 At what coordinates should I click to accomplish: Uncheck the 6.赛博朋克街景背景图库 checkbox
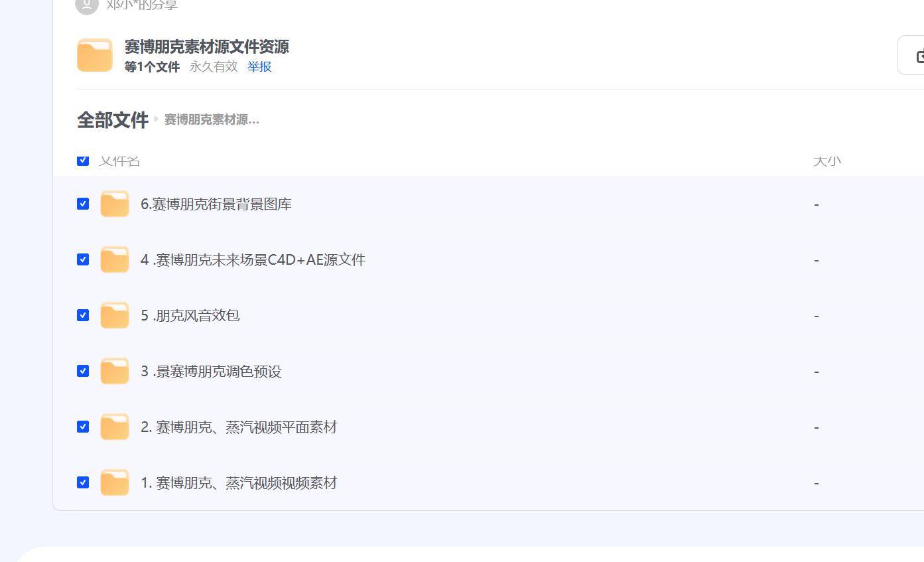[x=83, y=204]
